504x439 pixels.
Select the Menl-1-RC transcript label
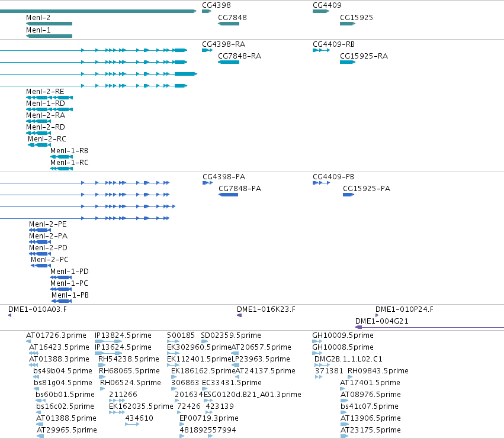(69, 163)
